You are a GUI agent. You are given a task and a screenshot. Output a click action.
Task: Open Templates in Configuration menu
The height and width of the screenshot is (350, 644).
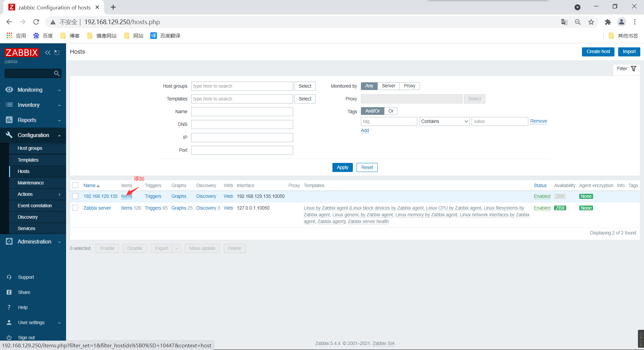point(28,160)
